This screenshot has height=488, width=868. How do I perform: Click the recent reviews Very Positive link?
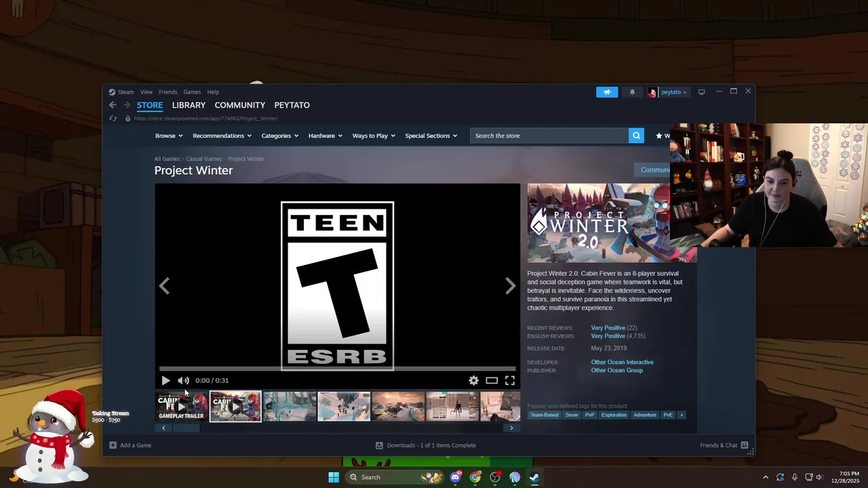tap(608, 328)
